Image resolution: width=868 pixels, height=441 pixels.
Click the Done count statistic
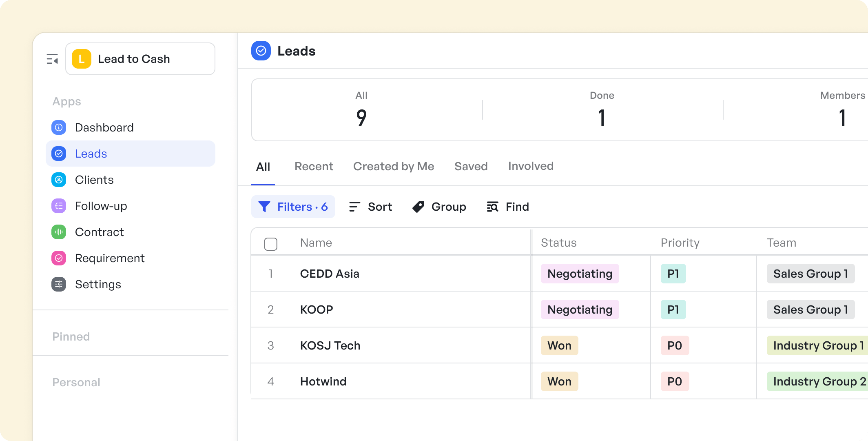tap(602, 110)
